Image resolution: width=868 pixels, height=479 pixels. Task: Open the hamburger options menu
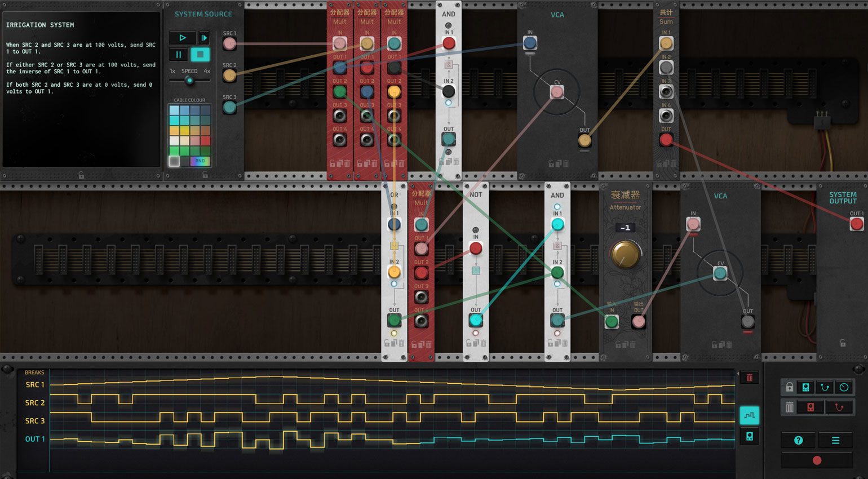(x=836, y=440)
